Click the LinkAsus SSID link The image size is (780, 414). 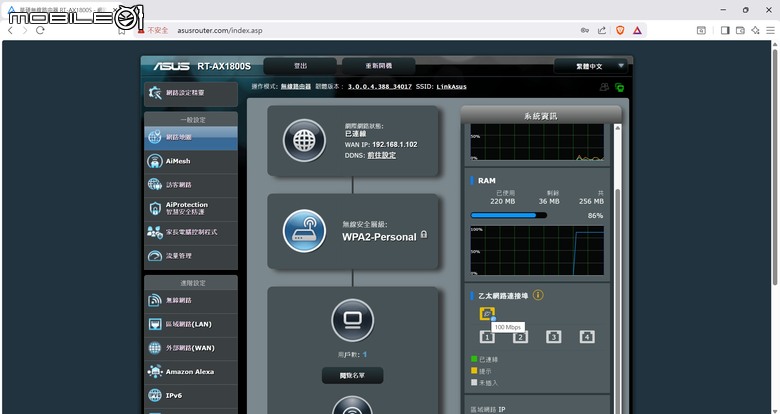pos(452,87)
